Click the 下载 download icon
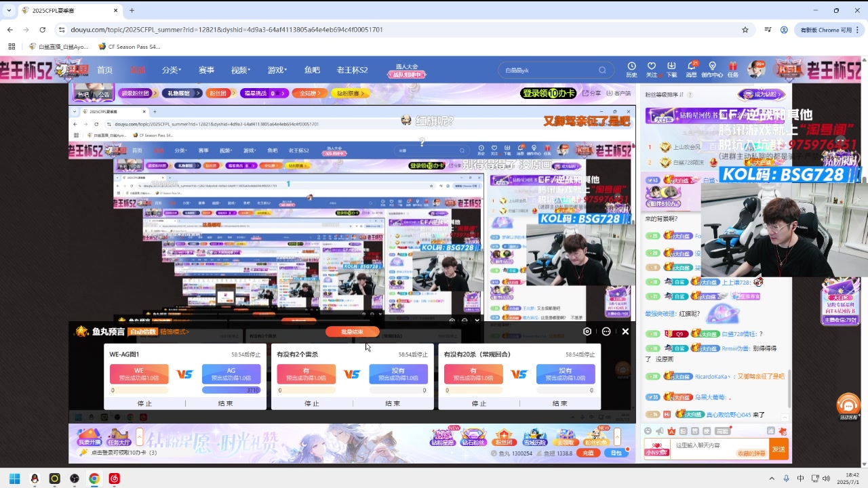This screenshot has height=488, width=868. (x=671, y=66)
